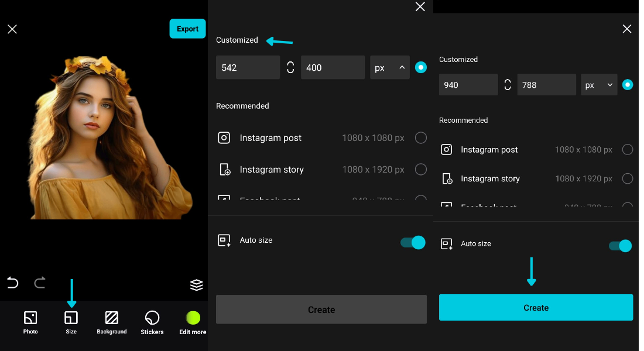Open the px unit dropdown in the right panel
Image resolution: width=644 pixels, height=351 pixels.
click(599, 85)
